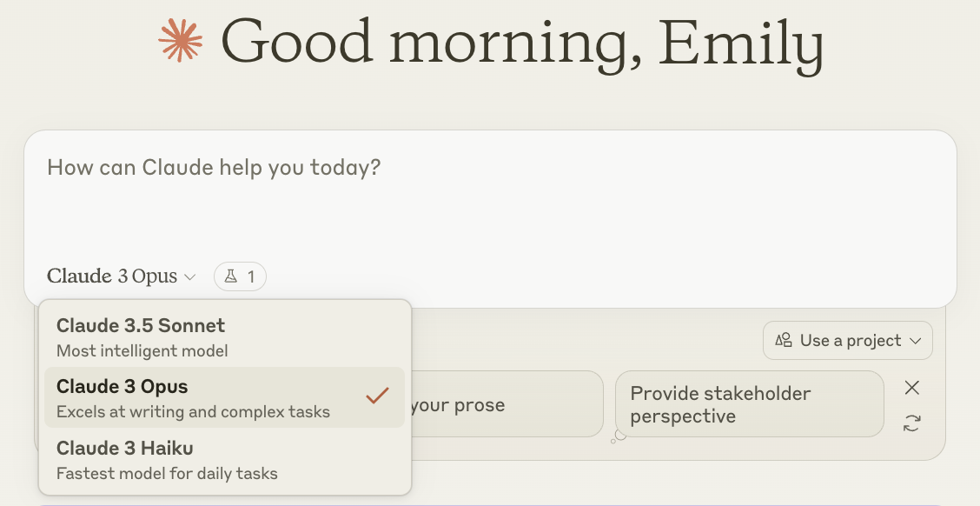Screen dimensions: 980x506
Task: Open the flask experimental features icon
Action: pyautogui.click(x=231, y=276)
